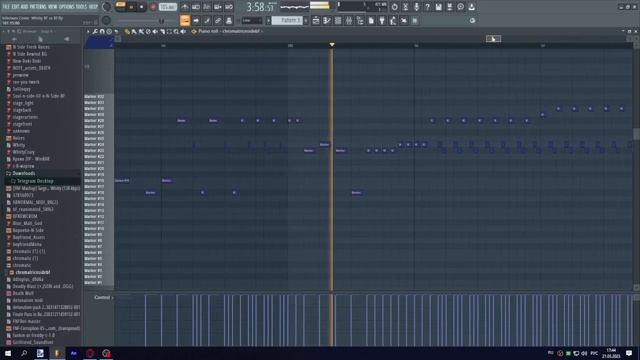This screenshot has width=640, height=360.
Task: Open the Playlist view from the toolbar
Action: tap(316, 20)
